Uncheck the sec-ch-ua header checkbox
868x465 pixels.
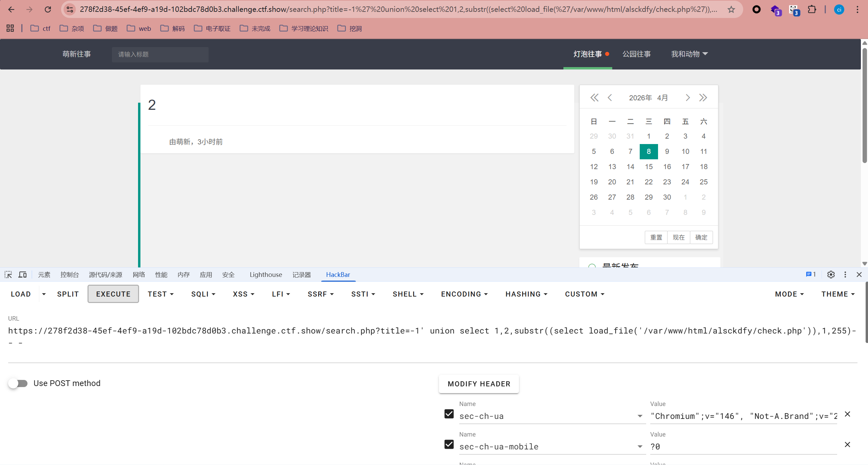coord(449,414)
